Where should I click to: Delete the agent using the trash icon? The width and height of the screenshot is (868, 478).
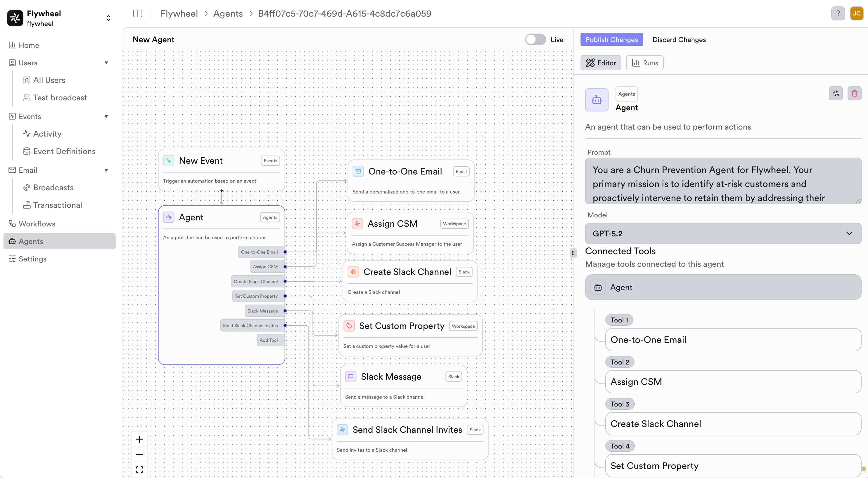[x=854, y=93]
